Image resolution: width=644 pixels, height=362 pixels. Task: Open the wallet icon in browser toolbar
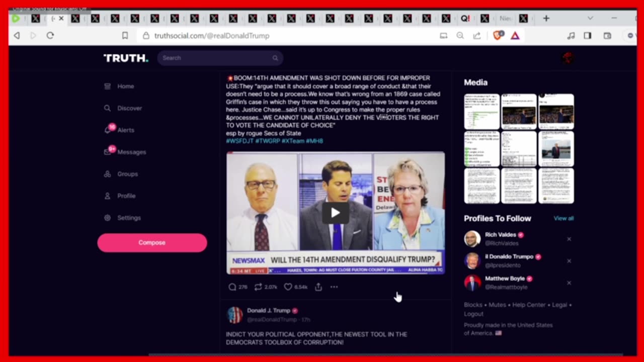tap(607, 36)
